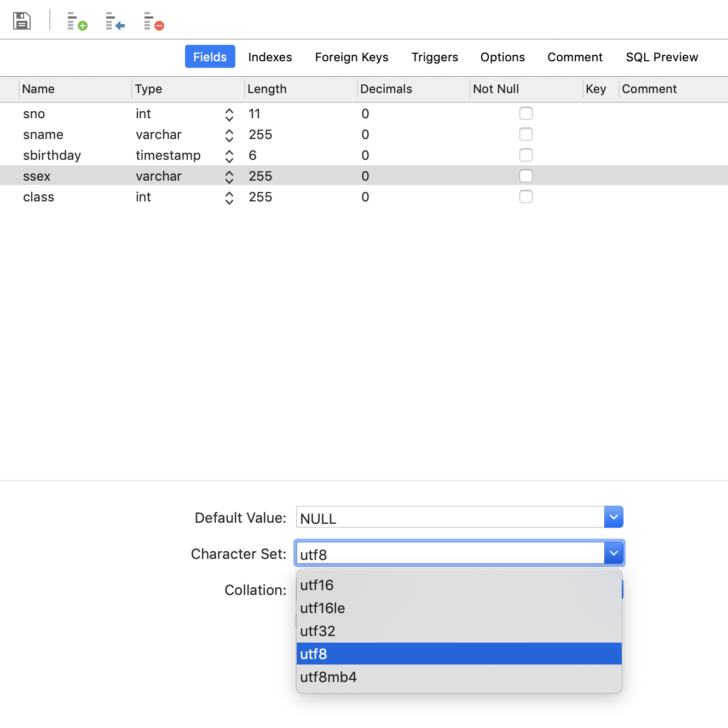This screenshot has width=728, height=728.
Task: Choose utf16le from character set list
Action: pos(459,608)
